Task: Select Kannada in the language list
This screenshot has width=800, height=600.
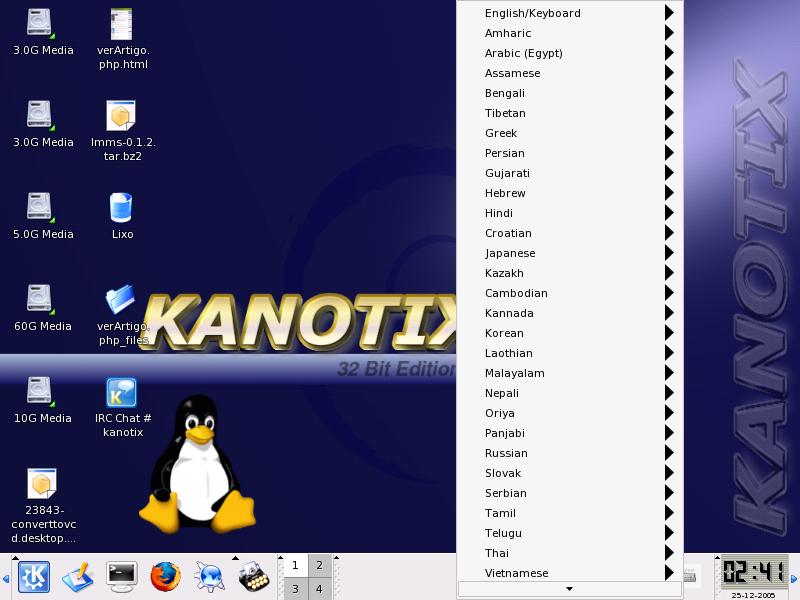Action: pos(570,313)
